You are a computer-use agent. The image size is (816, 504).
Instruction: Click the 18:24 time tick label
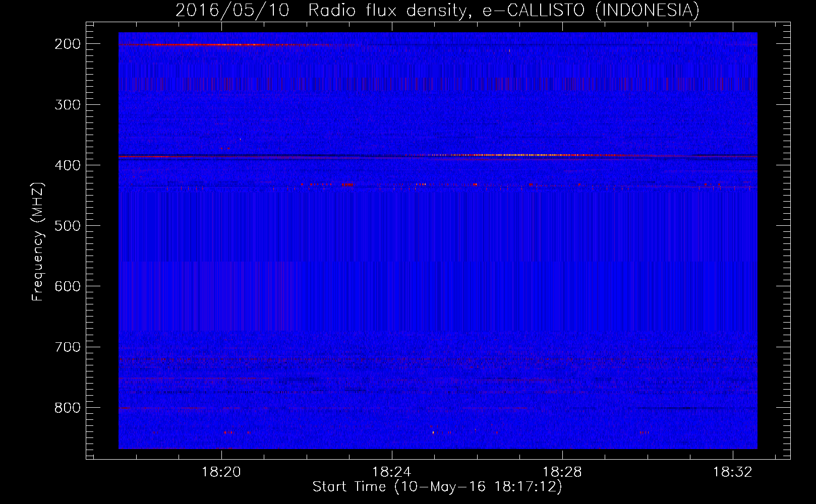click(x=392, y=472)
